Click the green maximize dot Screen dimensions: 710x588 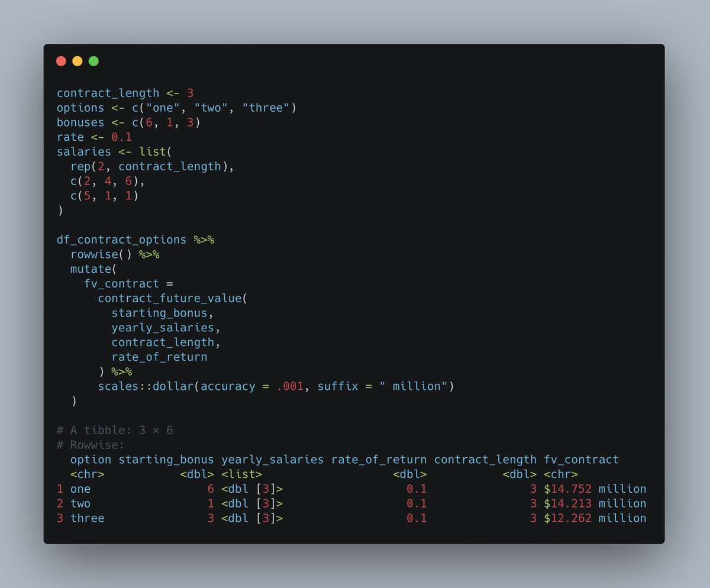pyautogui.click(x=93, y=61)
